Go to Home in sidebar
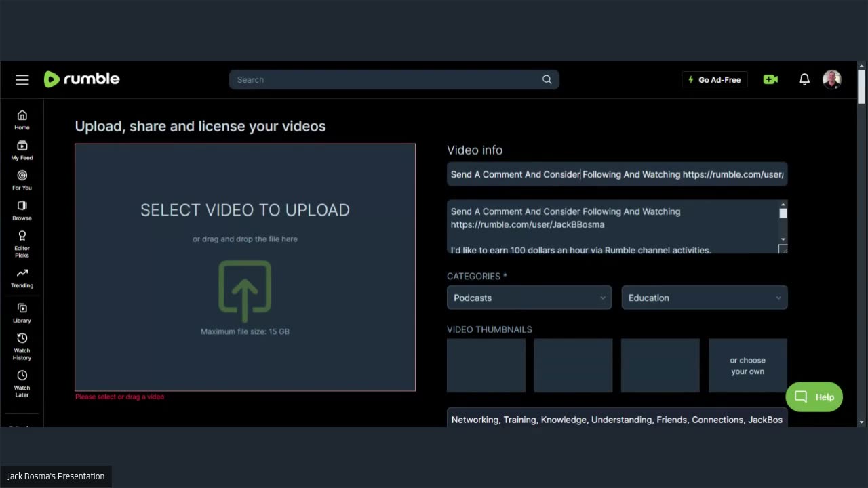This screenshot has height=488, width=868. click(22, 120)
